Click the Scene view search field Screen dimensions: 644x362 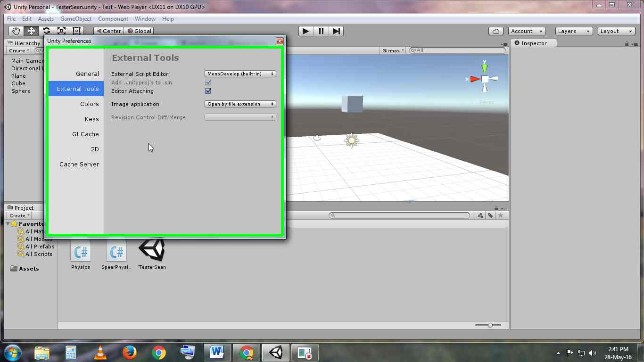tap(457, 50)
